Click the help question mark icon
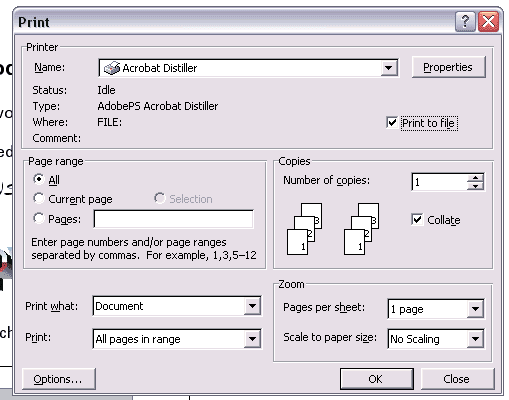 pyautogui.click(x=465, y=22)
